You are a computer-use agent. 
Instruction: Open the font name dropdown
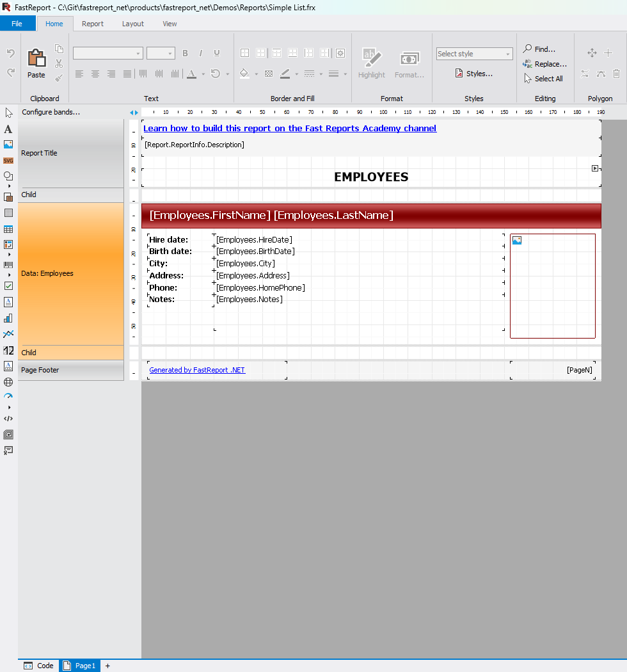pyautogui.click(x=138, y=54)
